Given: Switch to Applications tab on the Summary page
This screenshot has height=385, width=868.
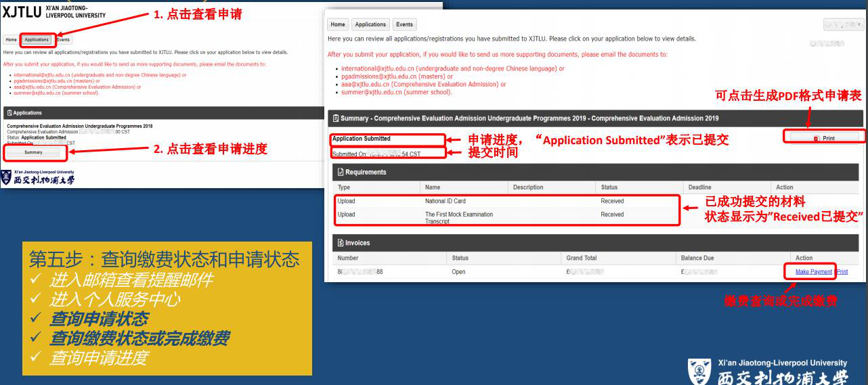Looking at the screenshot, I should [x=371, y=24].
